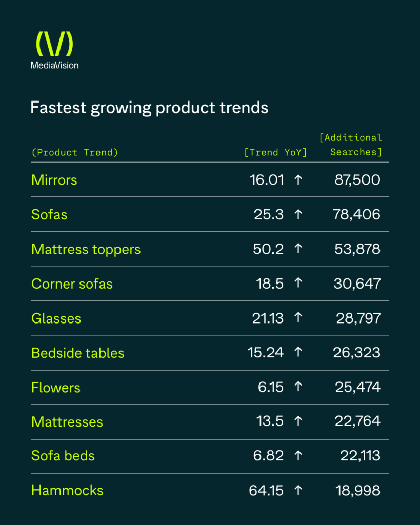Select the Mirrors product label

click(x=54, y=180)
